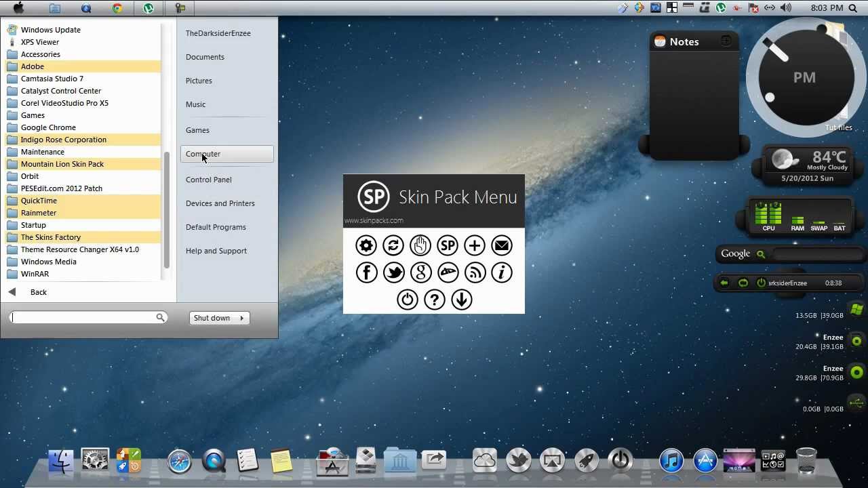
Task: Click the settings gear in Skin Pack Menu
Action: click(x=366, y=245)
